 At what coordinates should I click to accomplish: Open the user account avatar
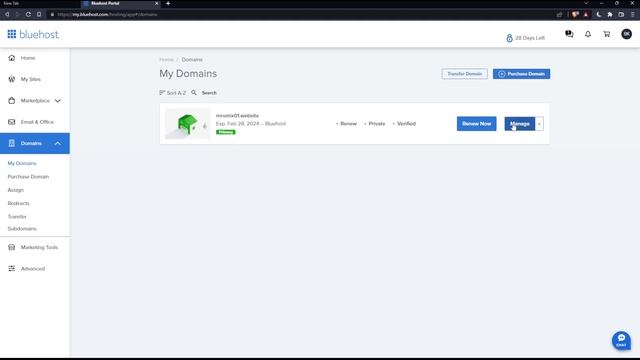627,34
